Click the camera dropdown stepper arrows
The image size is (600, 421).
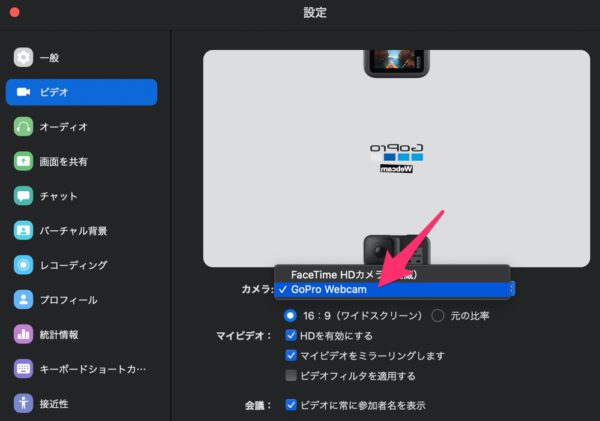coord(512,289)
